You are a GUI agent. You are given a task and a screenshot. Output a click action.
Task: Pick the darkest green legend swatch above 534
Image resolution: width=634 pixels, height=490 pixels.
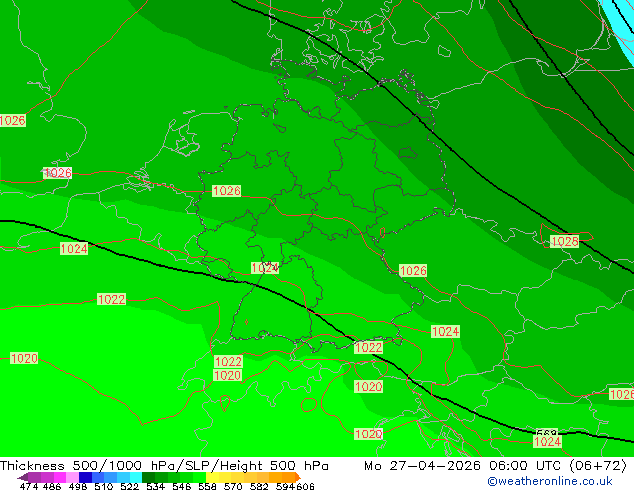pos(148,477)
